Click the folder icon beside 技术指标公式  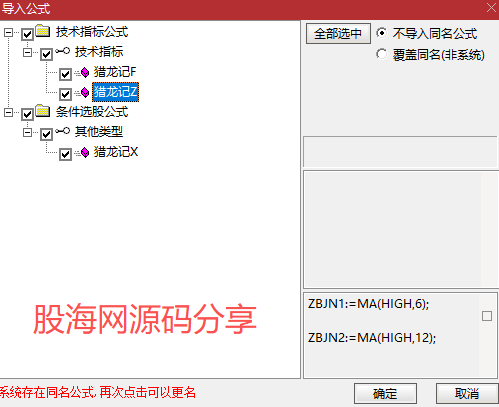point(43,31)
